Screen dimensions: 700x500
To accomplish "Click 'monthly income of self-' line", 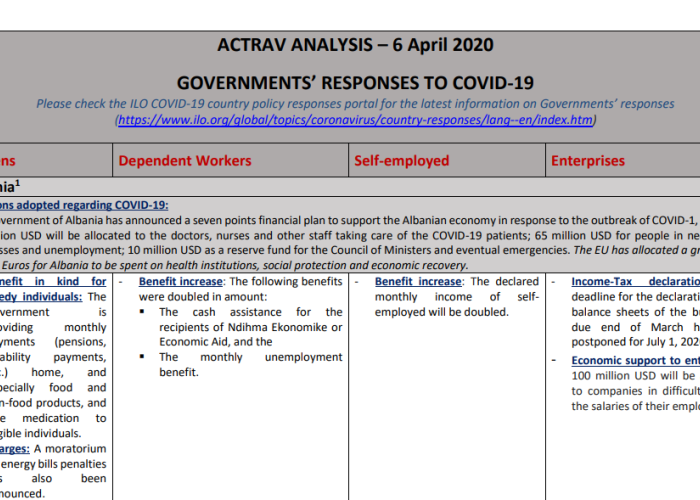I will [x=457, y=297].
